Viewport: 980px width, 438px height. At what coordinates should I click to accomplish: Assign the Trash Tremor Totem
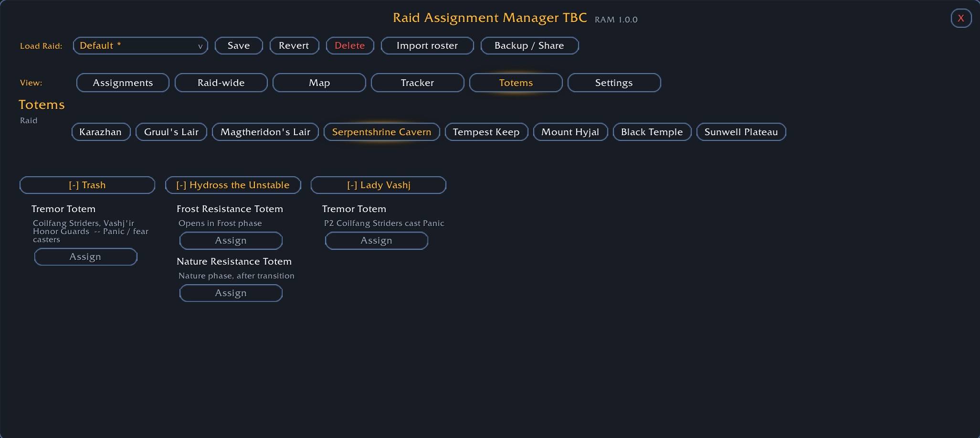(x=86, y=257)
